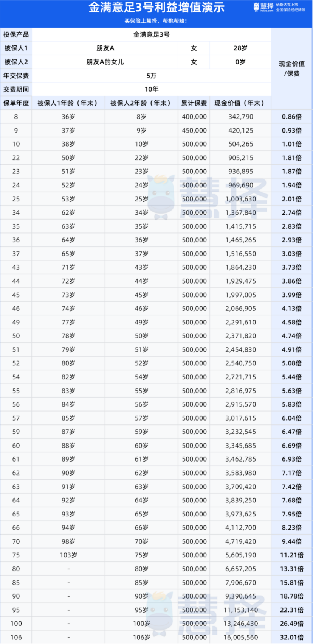This screenshot has width=313, height=644.
Task: Select the cash value 16,005,560 cell
Action: click(240, 637)
